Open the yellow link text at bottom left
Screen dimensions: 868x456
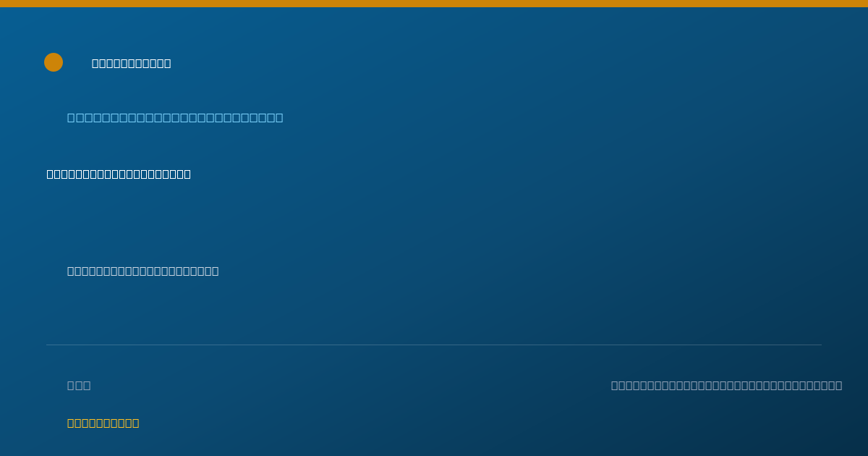tap(103, 423)
